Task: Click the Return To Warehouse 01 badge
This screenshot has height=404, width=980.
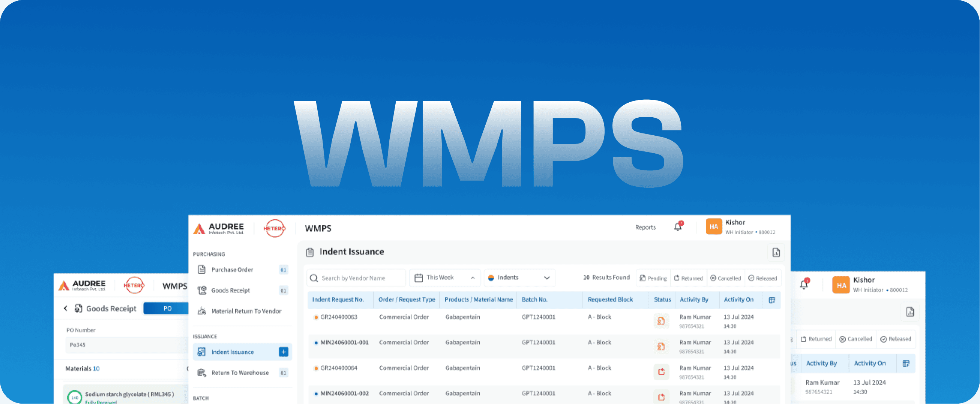Action: coord(284,373)
